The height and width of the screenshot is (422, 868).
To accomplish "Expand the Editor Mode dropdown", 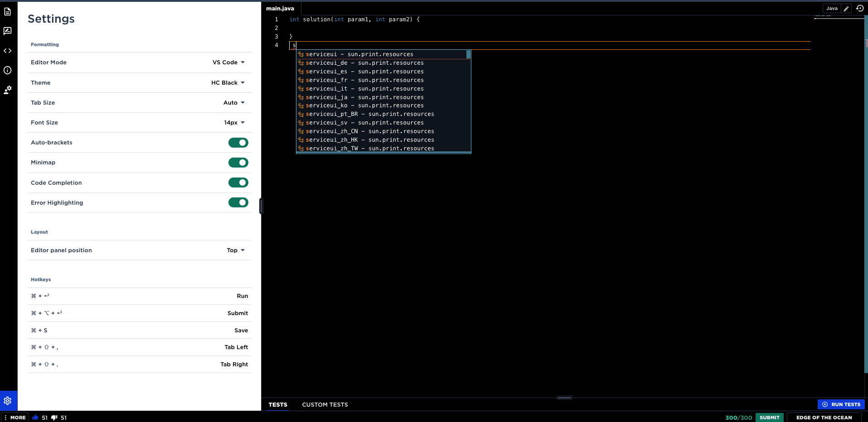I will point(229,62).
